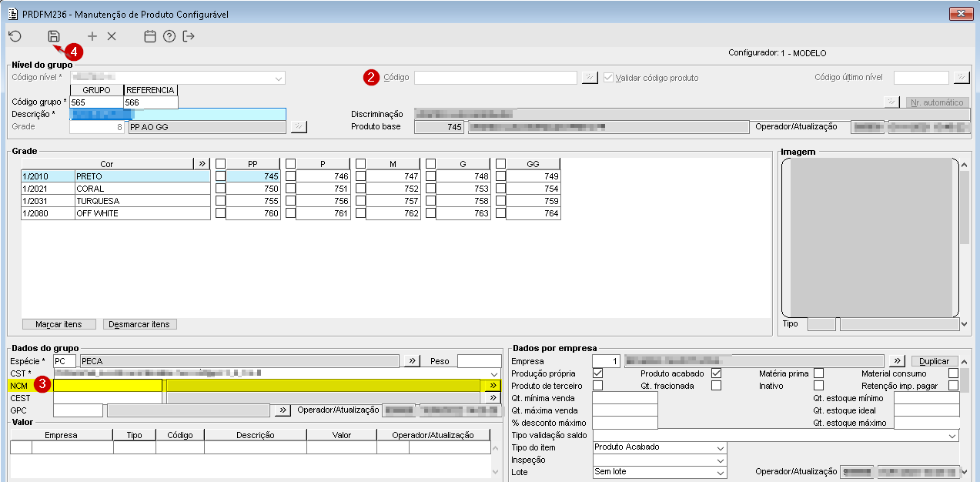980x482 pixels.
Task: Enable the Material consumo checkbox
Action: 954,373
